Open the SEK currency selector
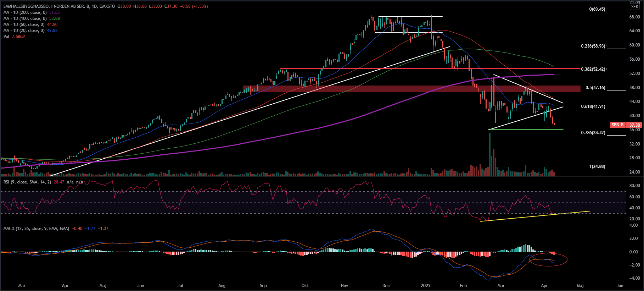This screenshot has height=291, width=644. pos(634,7)
